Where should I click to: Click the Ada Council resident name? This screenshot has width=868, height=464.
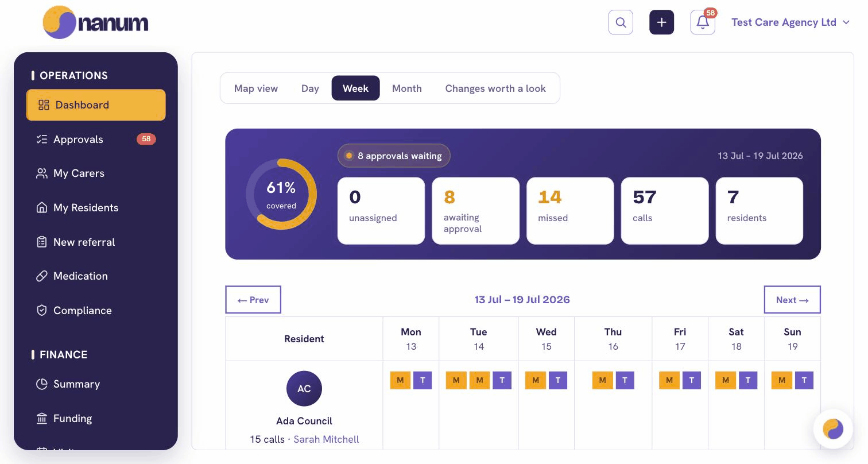[304, 421]
